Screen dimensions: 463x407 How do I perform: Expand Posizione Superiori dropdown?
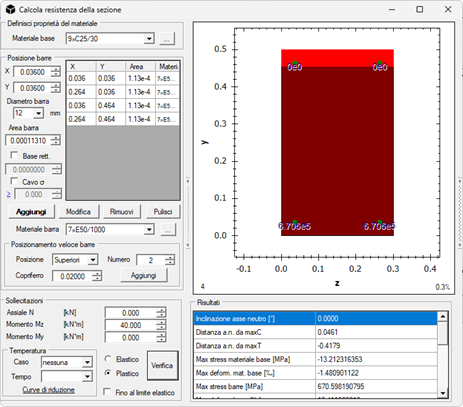click(93, 260)
